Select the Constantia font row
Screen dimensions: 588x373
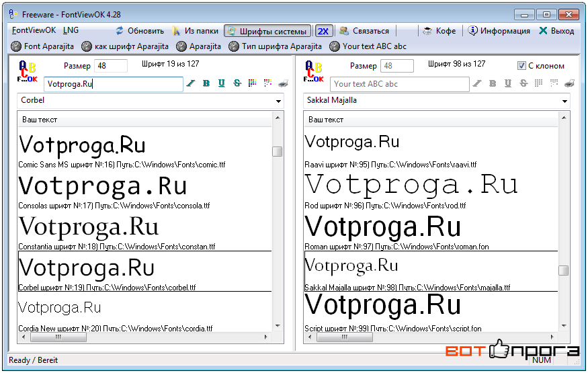coord(144,231)
